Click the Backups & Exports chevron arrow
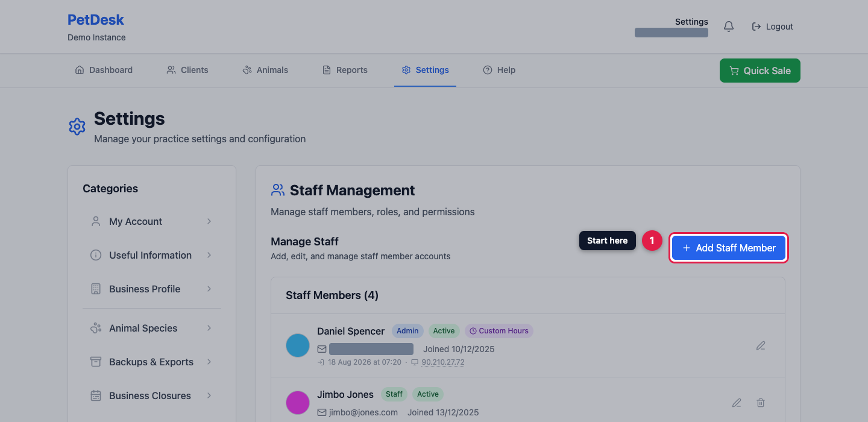 pos(209,362)
